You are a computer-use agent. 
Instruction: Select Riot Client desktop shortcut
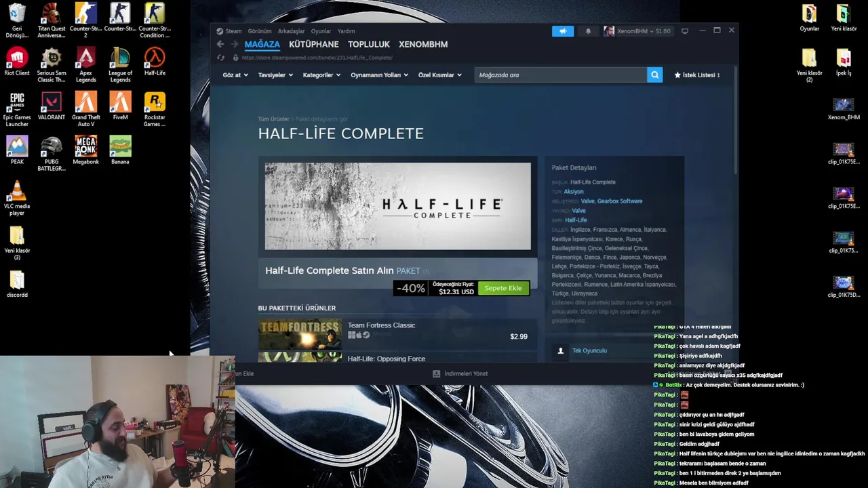17,62
